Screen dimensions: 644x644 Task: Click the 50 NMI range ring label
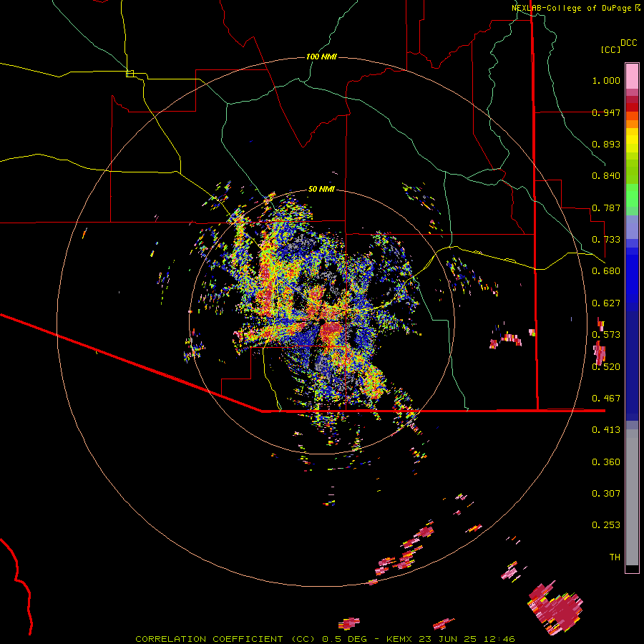321,189
